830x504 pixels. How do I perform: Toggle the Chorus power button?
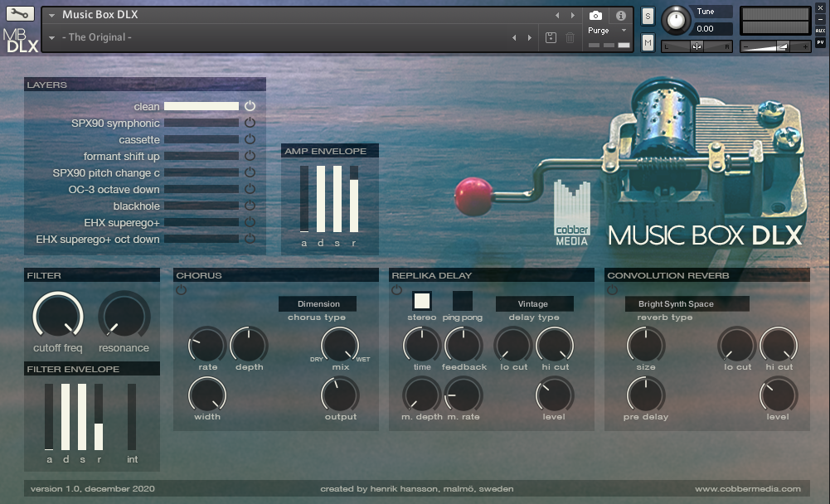click(181, 290)
